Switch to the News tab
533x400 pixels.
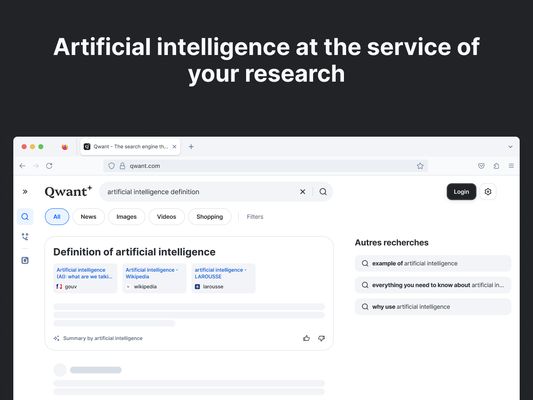point(88,216)
